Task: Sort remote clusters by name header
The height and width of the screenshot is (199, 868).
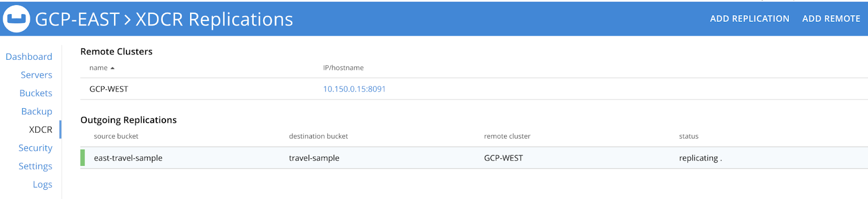Action: [x=98, y=68]
